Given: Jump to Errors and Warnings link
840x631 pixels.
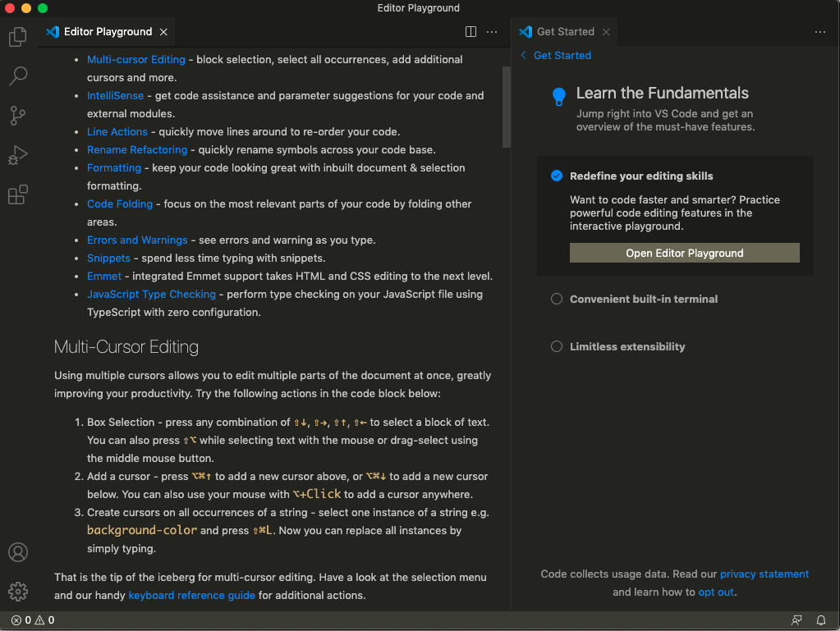Looking at the screenshot, I should click(137, 240).
